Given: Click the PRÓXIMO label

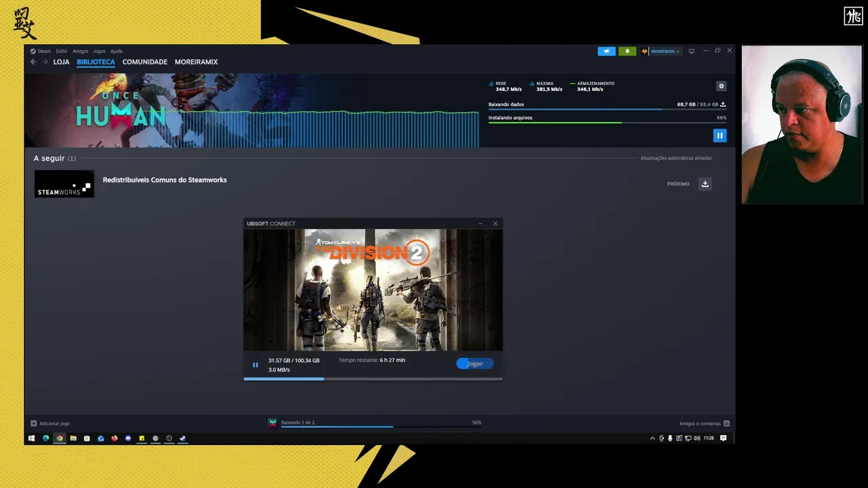Looking at the screenshot, I should 678,184.
